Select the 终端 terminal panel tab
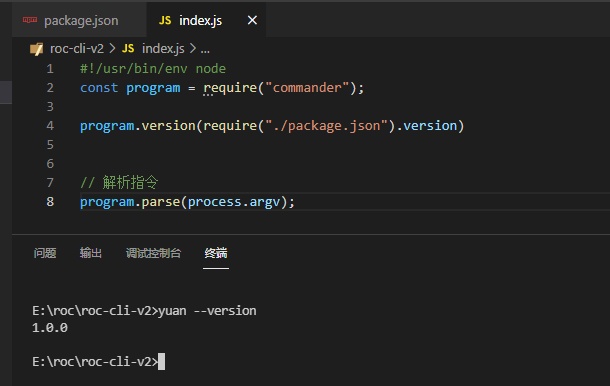 [216, 253]
